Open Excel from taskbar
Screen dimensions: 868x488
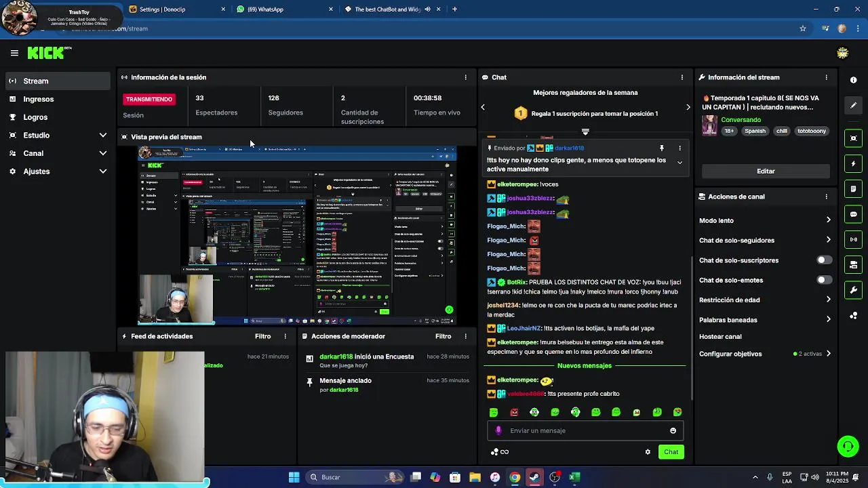[574, 477]
